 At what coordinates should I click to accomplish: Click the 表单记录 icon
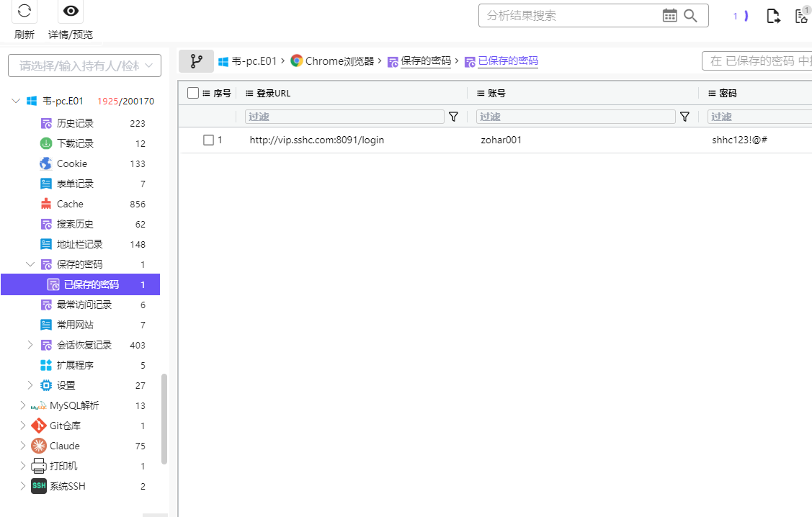pyautogui.click(x=46, y=184)
